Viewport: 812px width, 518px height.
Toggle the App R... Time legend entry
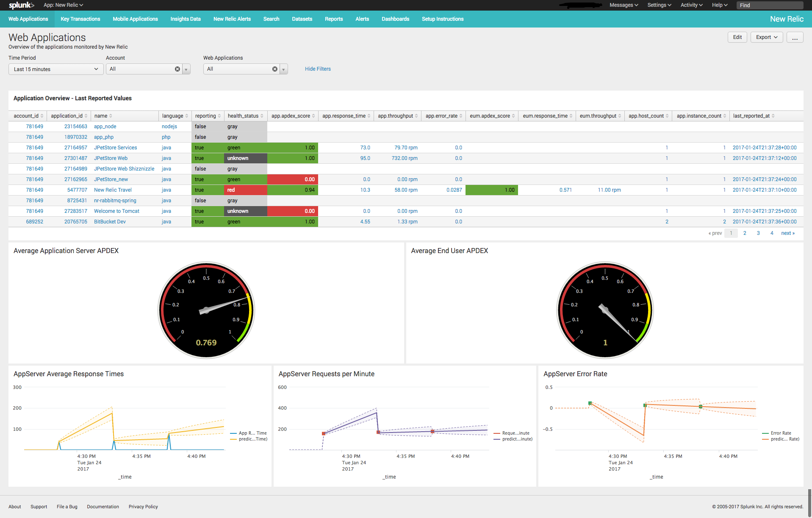pos(249,433)
